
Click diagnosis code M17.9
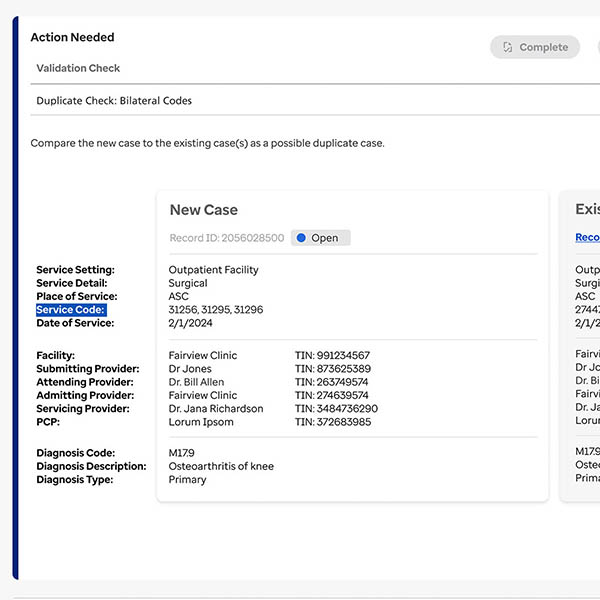point(182,453)
